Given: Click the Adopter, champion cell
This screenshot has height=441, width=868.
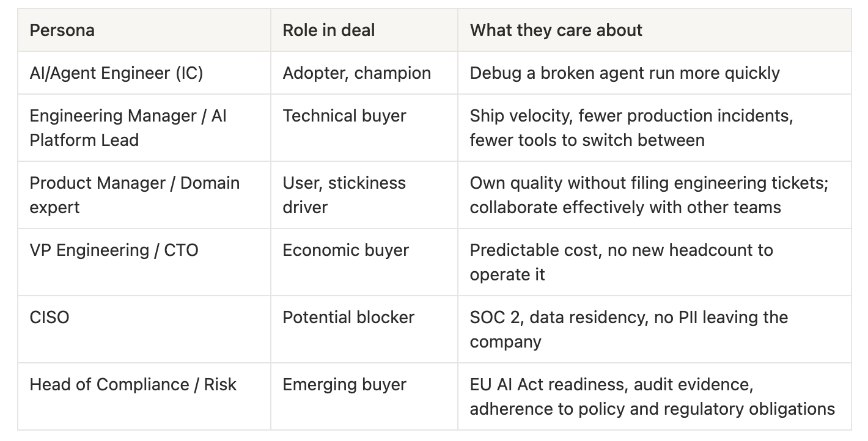Looking at the screenshot, I should [x=364, y=73].
